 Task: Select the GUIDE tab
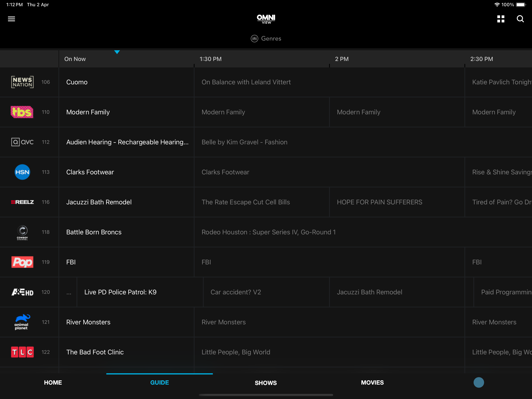pos(159,383)
